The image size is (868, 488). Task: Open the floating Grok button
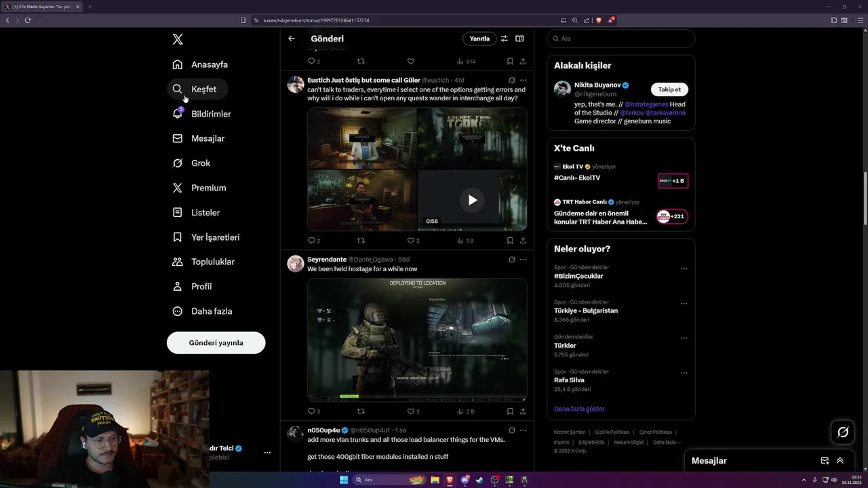click(x=843, y=432)
